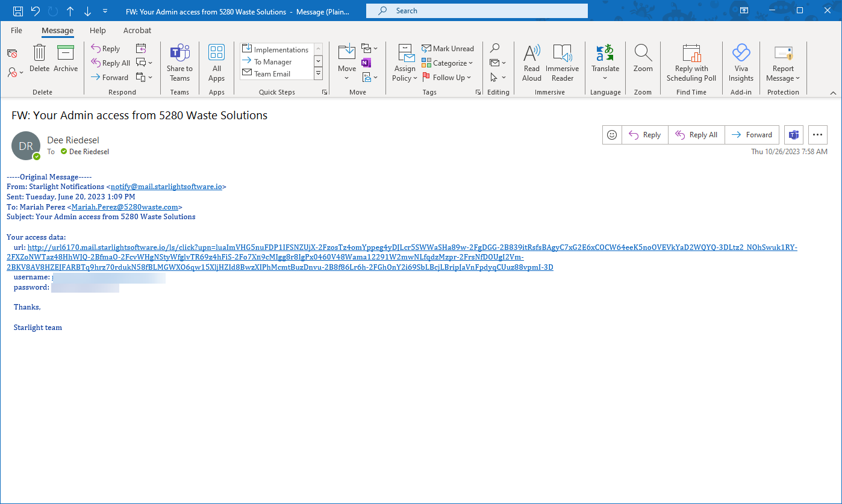The image size is (842, 504).
Task: Open the Junk dropdown in Delete group
Action: pos(16,72)
